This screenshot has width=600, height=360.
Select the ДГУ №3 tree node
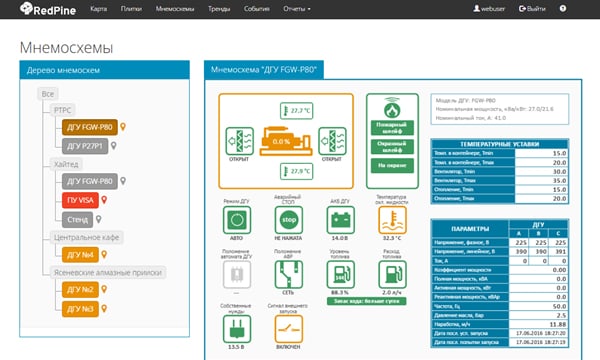[80, 309]
